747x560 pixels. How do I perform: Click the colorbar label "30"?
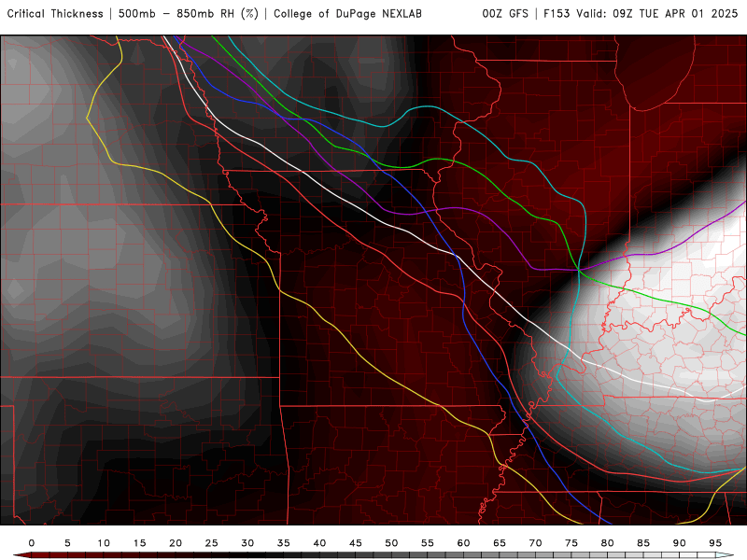pyautogui.click(x=247, y=543)
